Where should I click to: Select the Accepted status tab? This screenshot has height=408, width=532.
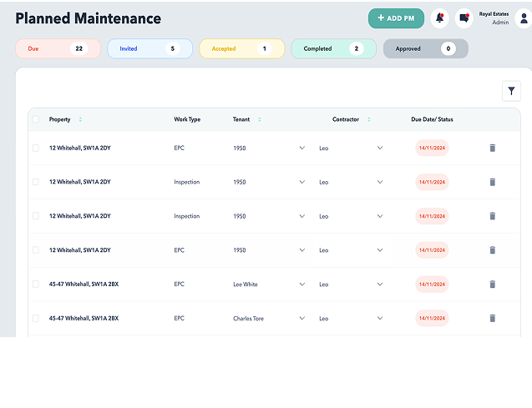[x=242, y=48]
